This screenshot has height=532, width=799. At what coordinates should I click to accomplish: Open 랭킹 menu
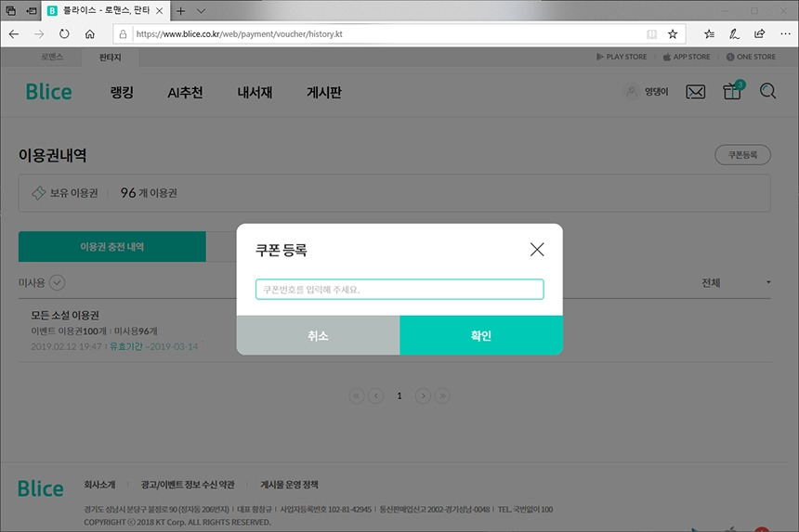tap(122, 92)
